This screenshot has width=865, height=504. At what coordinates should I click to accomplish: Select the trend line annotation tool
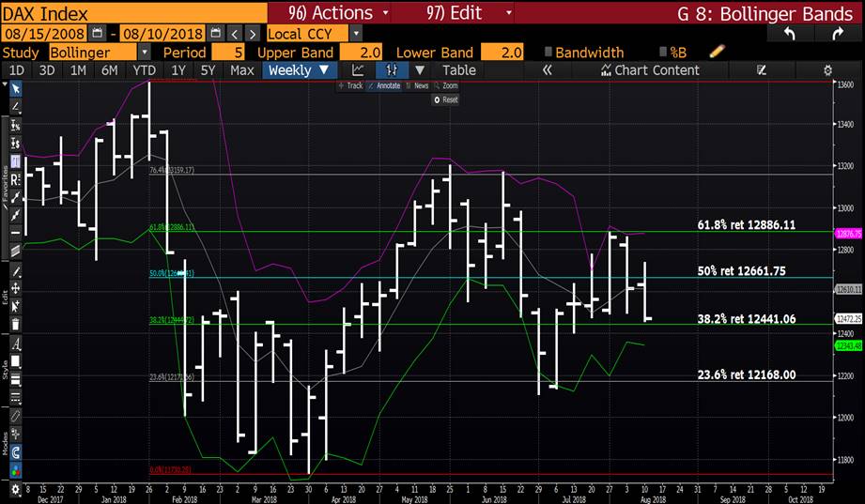pos(15,106)
